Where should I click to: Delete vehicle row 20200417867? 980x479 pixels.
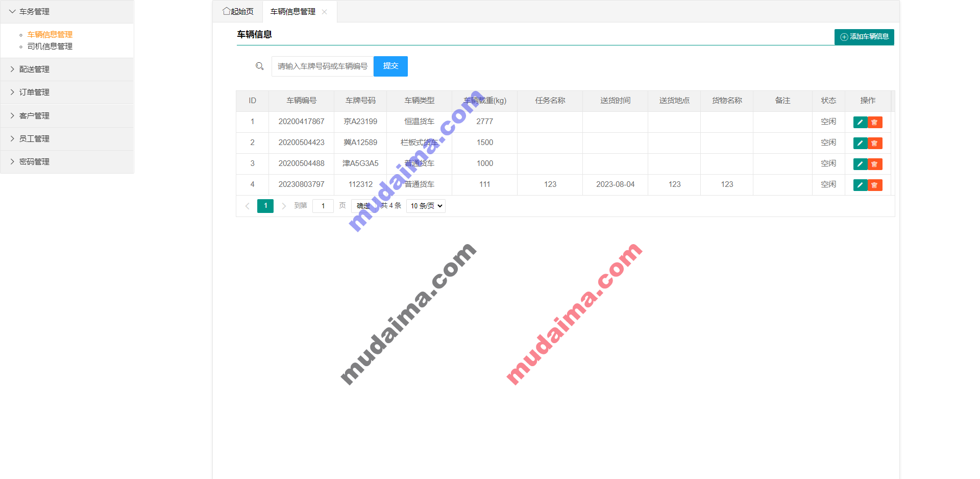(x=875, y=123)
